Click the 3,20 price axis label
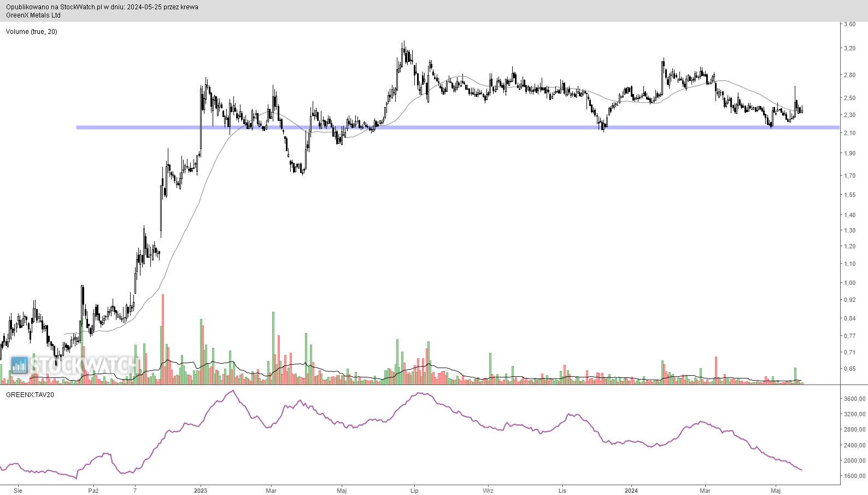Viewport: 868px width, 495px height. (849, 48)
